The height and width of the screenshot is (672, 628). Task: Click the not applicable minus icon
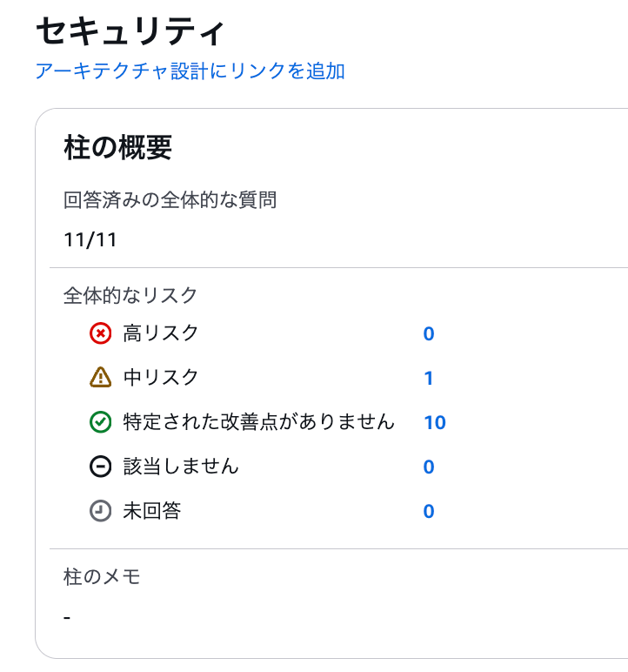[x=101, y=467]
